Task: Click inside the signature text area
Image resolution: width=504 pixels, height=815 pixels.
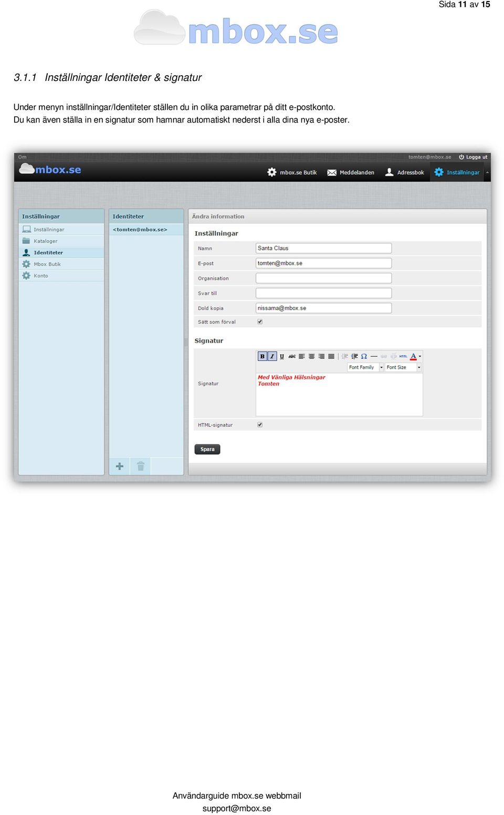Action: click(339, 395)
